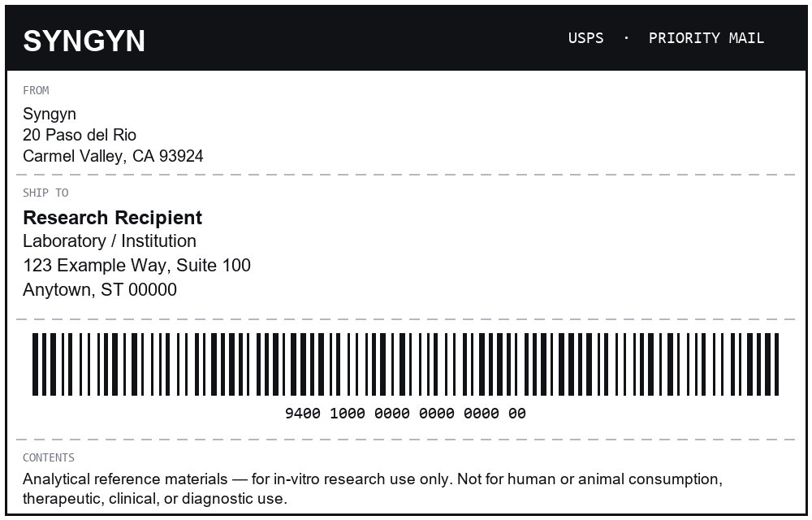Select the PRIORITY MAIL service label
The width and height of the screenshot is (812, 520).
pos(706,38)
